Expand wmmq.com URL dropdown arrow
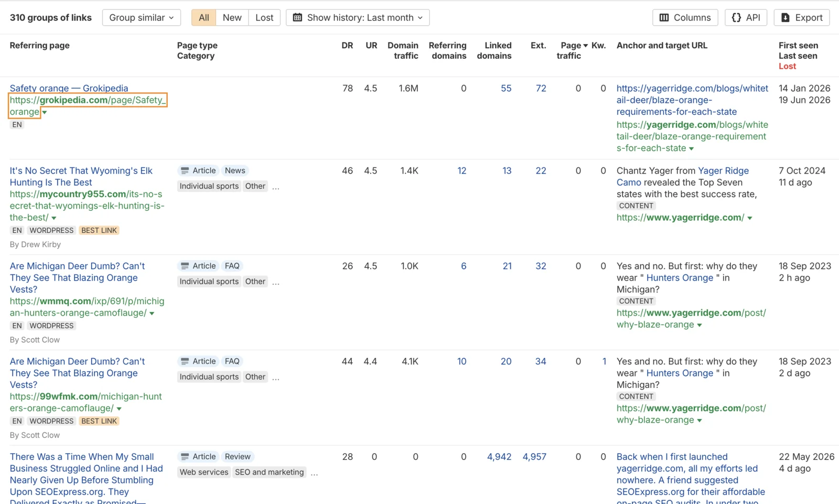Viewport: 839px width, 504px height. [152, 314]
